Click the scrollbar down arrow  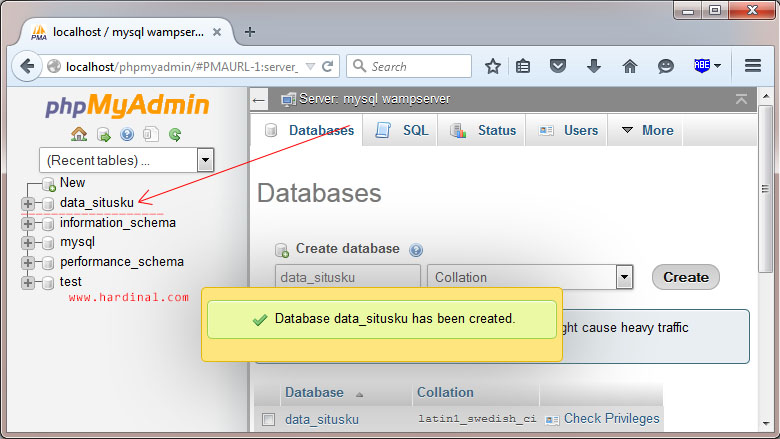[766, 424]
